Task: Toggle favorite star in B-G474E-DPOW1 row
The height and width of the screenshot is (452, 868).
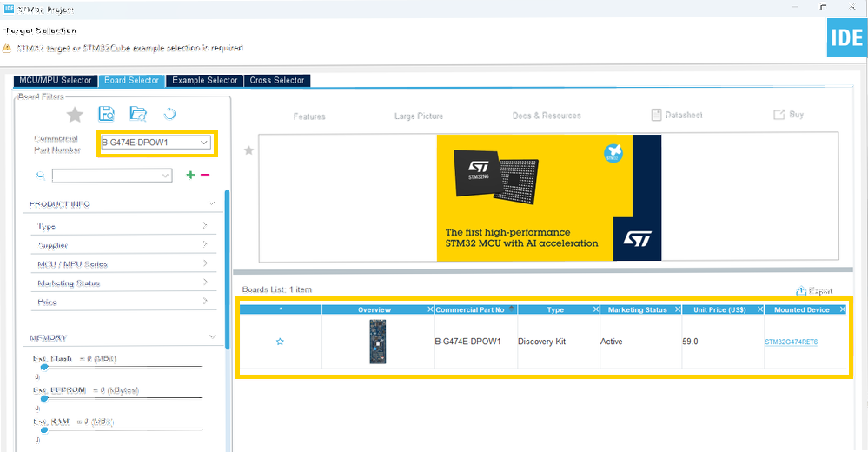Action: point(280,342)
